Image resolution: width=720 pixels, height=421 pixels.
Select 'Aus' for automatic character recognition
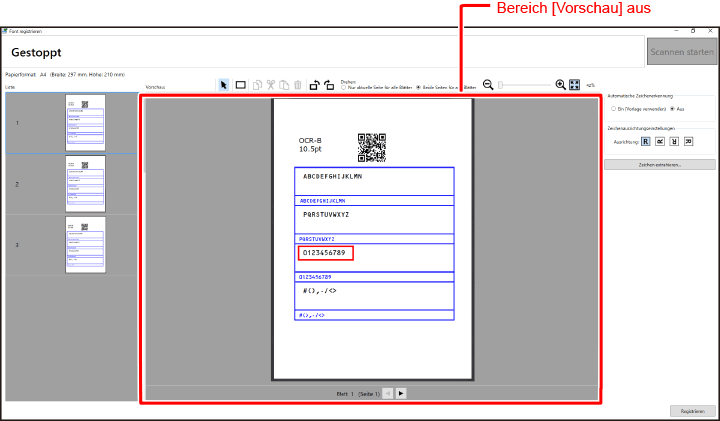pyautogui.click(x=672, y=108)
